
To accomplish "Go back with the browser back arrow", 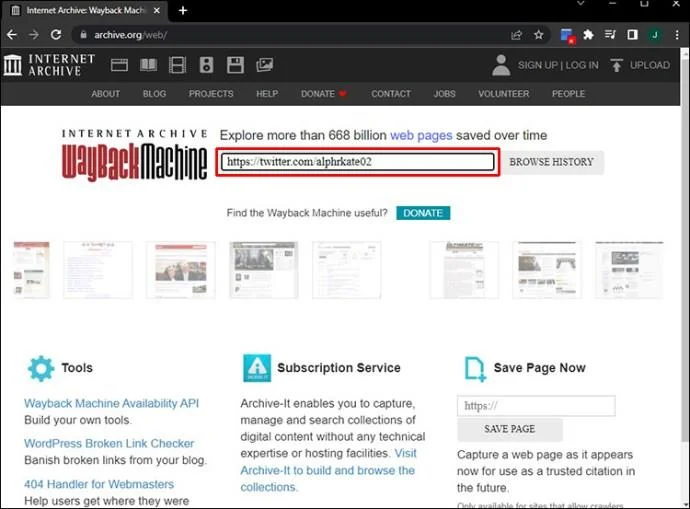I will [12, 35].
